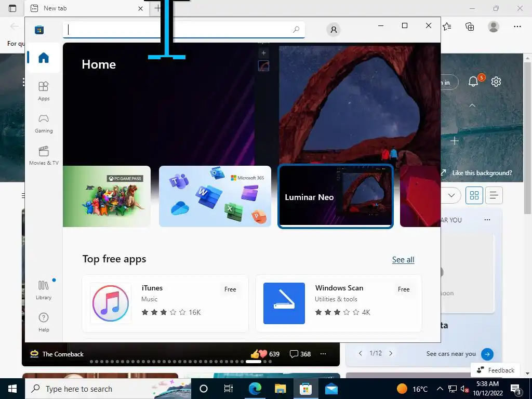
Task: Open Edge Settings and more menu
Action: click(517, 26)
